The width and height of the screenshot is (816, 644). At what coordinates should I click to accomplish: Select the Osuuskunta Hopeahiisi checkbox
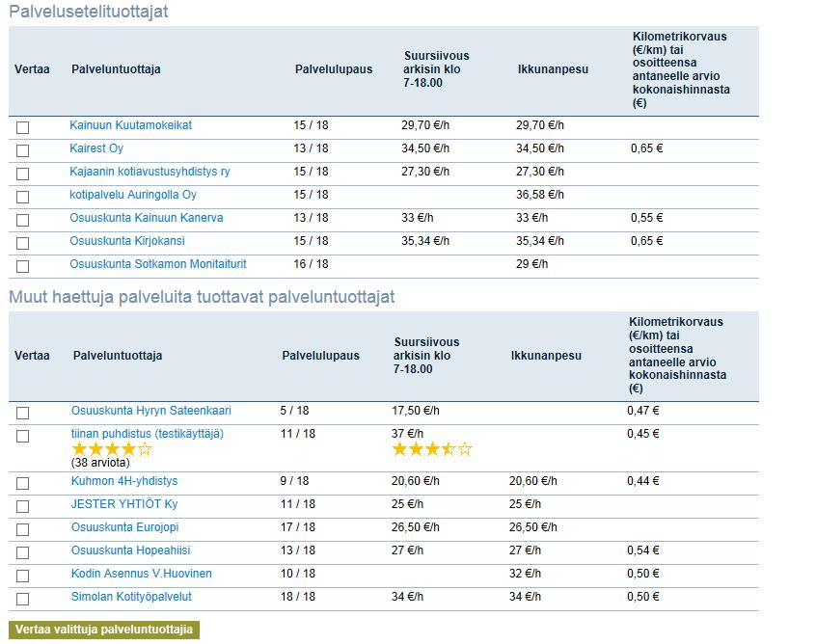click(x=22, y=553)
